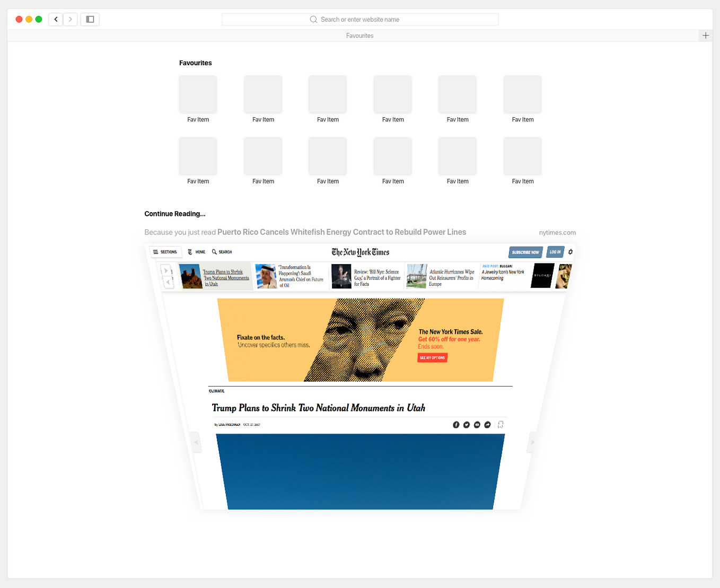Share the article using the Twitter icon

tap(466, 424)
